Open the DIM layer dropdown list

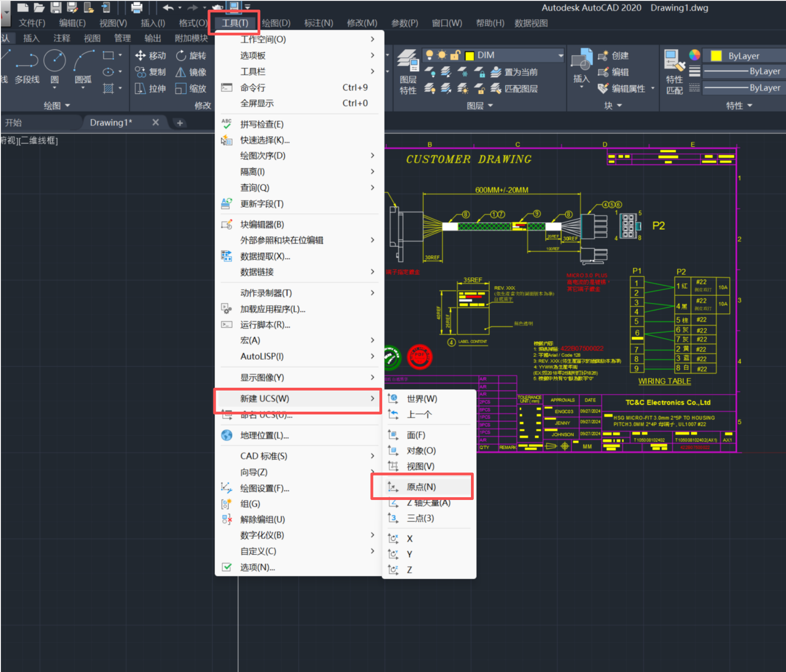[x=561, y=56]
